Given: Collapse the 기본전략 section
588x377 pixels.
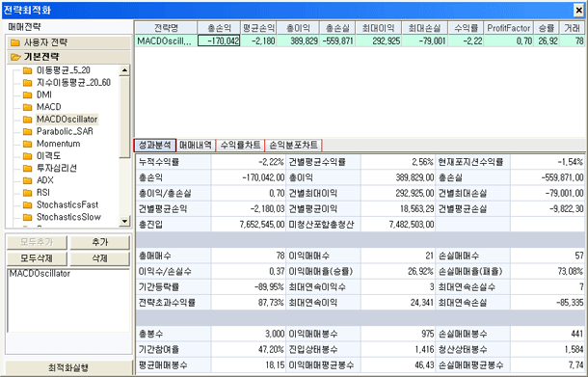Looking at the screenshot, I should click(x=68, y=57).
